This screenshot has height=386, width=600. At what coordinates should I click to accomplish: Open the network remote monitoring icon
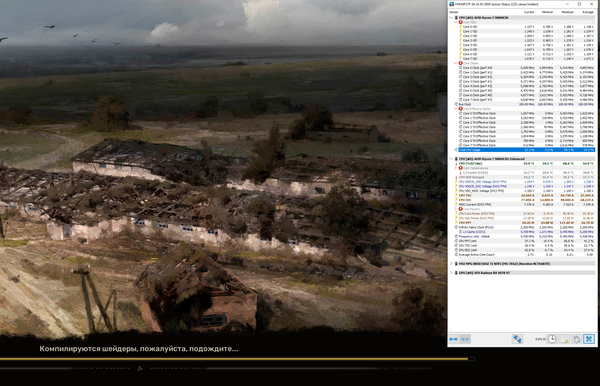click(x=517, y=339)
